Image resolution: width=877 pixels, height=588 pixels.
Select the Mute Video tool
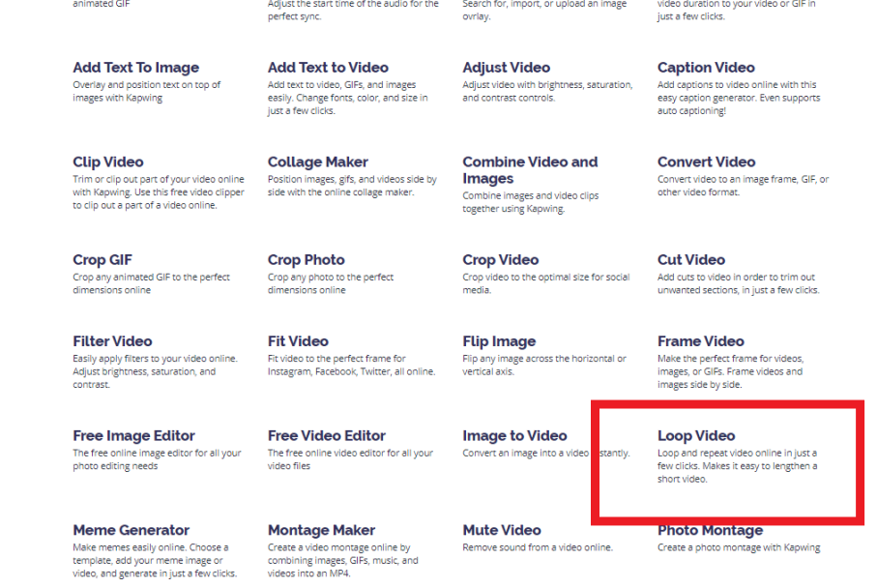pos(502,529)
